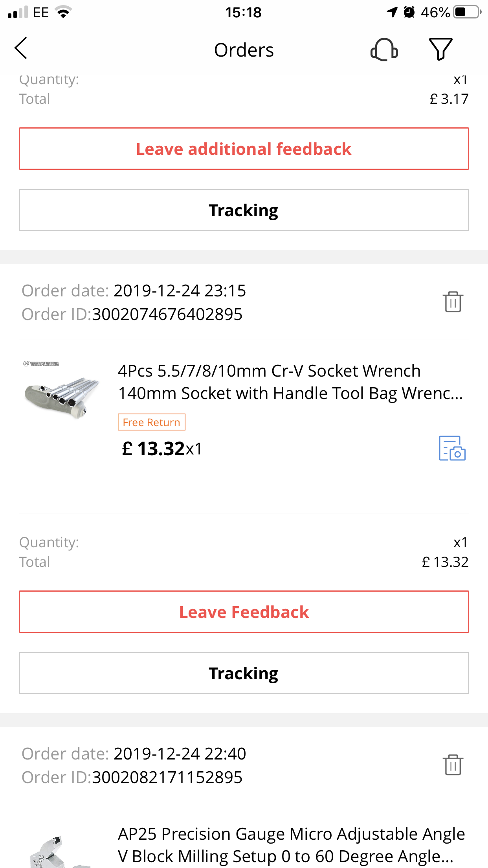Delete the order ending in 71152895
Screen dimensions: 488x868
(x=453, y=765)
